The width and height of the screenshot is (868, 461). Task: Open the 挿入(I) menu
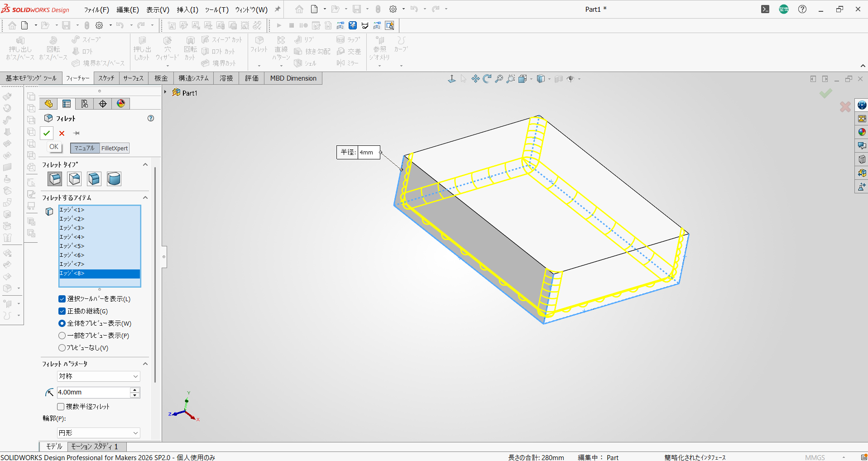(x=187, y=10)
